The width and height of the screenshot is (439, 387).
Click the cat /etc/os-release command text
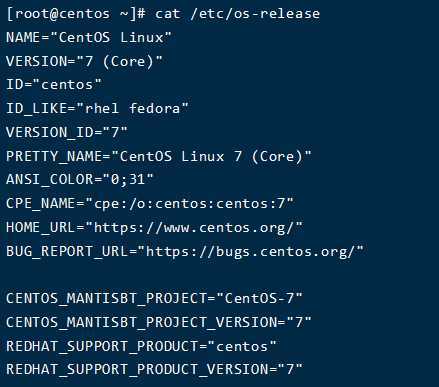[237, 14]
